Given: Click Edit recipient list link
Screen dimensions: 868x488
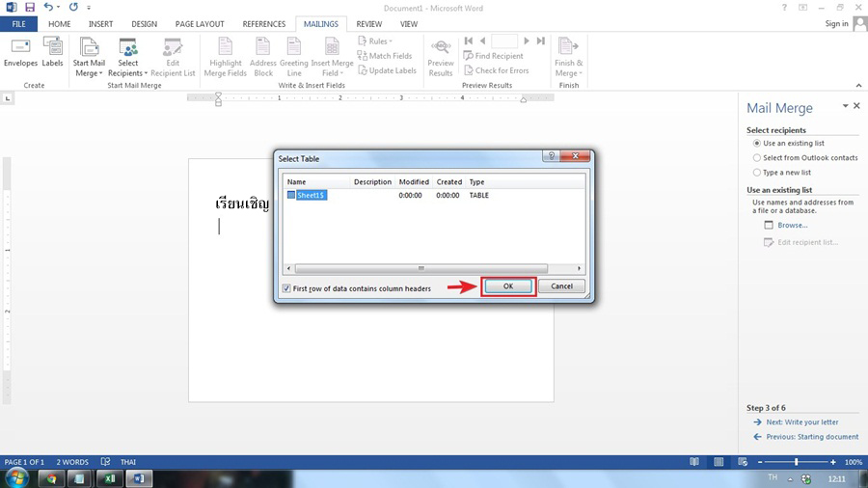Looking at the screenshot, I should point(807,242).
